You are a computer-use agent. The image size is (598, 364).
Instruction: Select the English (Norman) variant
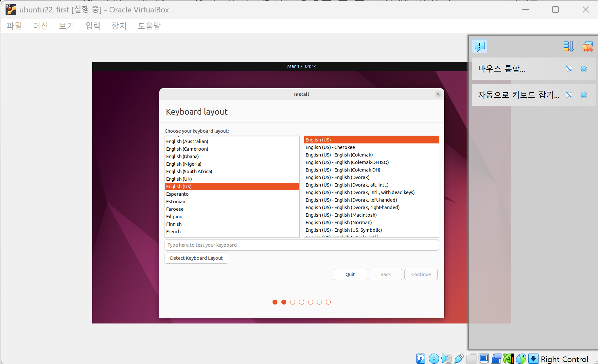[x=371, y=223]
